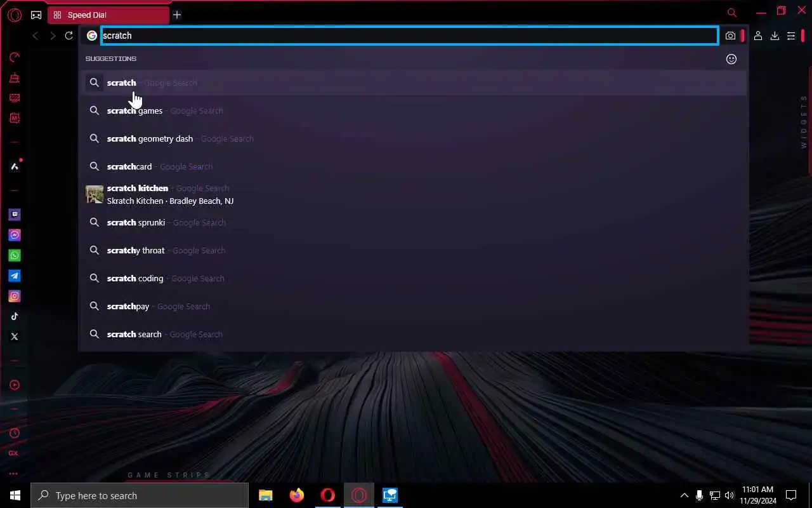Click 'Skratch Kitchen · Bradley Beach, NJ' text
Image resolution: width=812 pixels, height=508 pixels.
pyautogui.click(x=170, y=201)
